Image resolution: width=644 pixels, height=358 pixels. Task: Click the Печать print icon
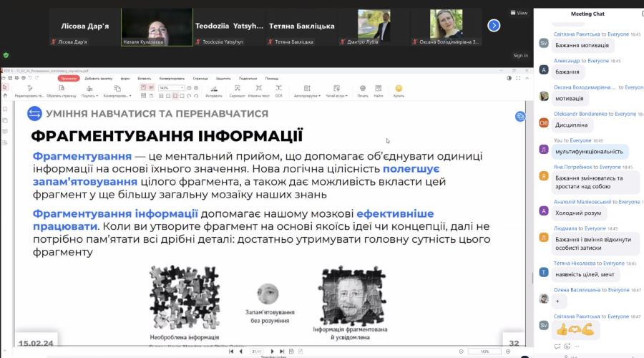363,90
